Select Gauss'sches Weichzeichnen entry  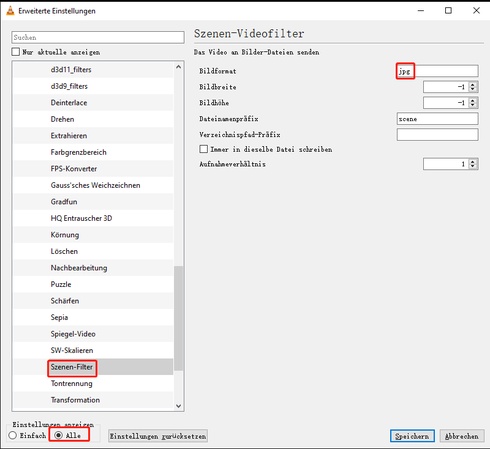[x=93, y=185]
